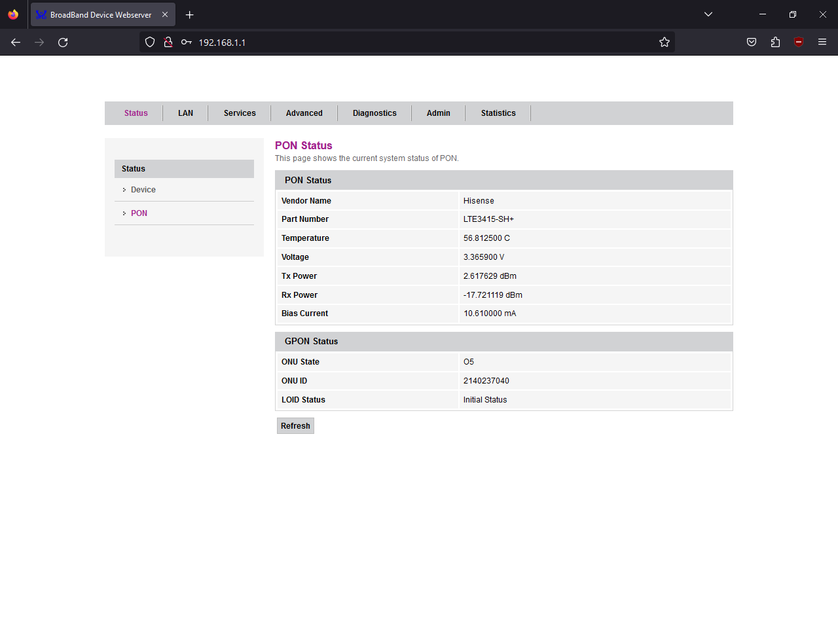Open the Firefox application menu
This screenshot has width=838, height=644.
point(822,43)
